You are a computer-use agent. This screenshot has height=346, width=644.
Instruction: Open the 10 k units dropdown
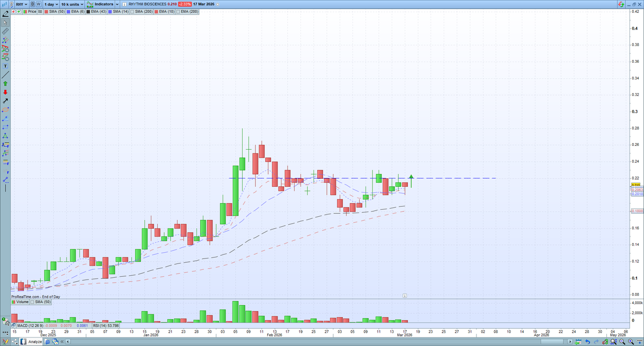click(72, 4)
